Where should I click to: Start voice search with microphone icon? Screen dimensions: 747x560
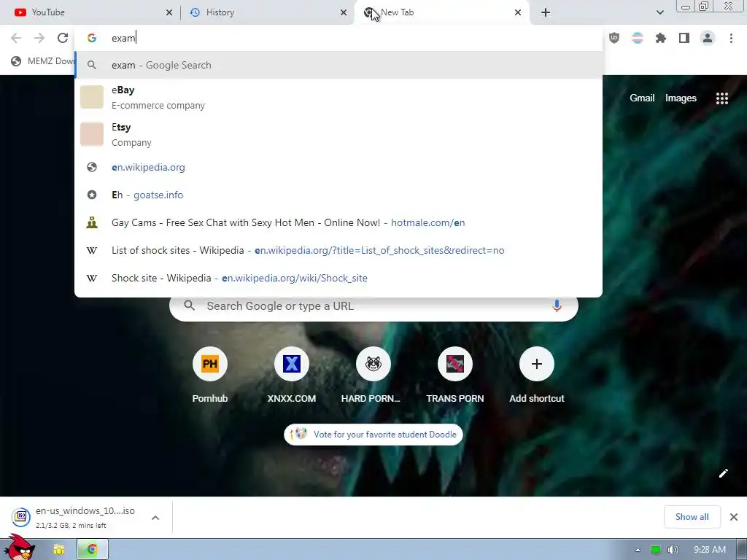pos(557,306)
